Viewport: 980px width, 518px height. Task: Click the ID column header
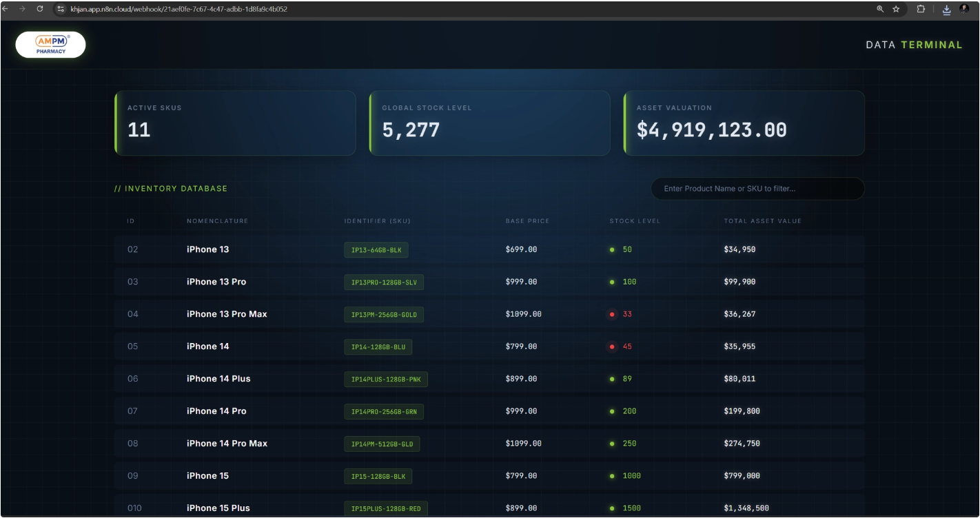click(130, 221)
